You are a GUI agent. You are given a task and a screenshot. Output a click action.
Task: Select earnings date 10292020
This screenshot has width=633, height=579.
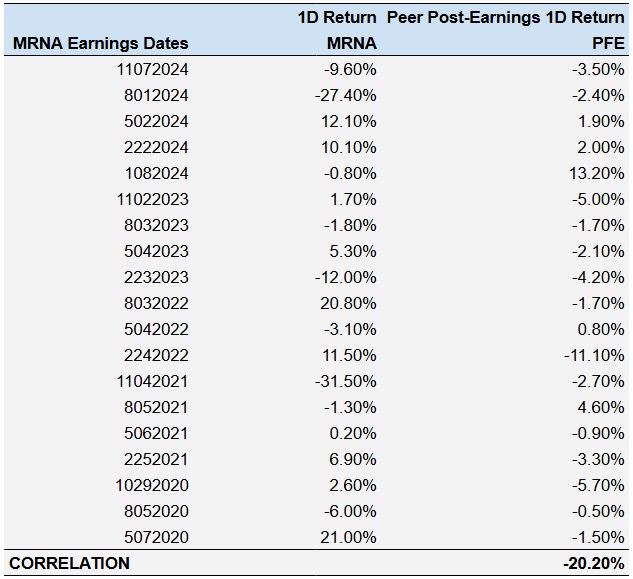pyautogui.click(x=152, y=485)
